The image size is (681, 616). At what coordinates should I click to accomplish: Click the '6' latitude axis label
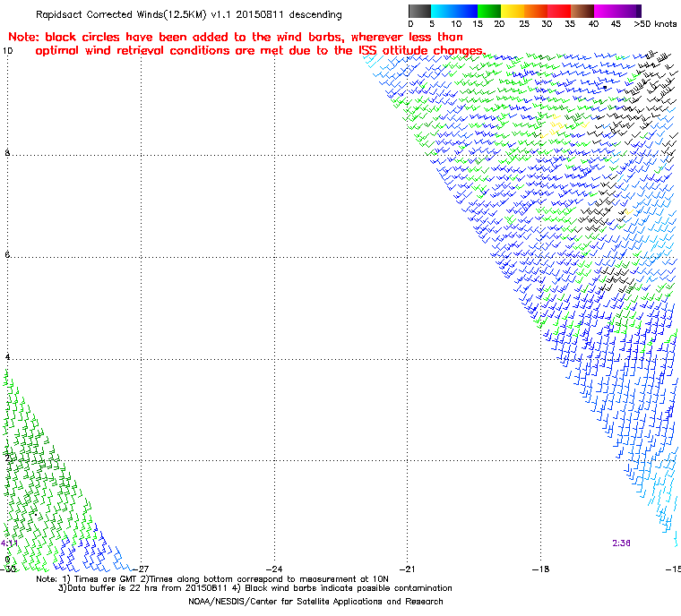click(7, 255)
